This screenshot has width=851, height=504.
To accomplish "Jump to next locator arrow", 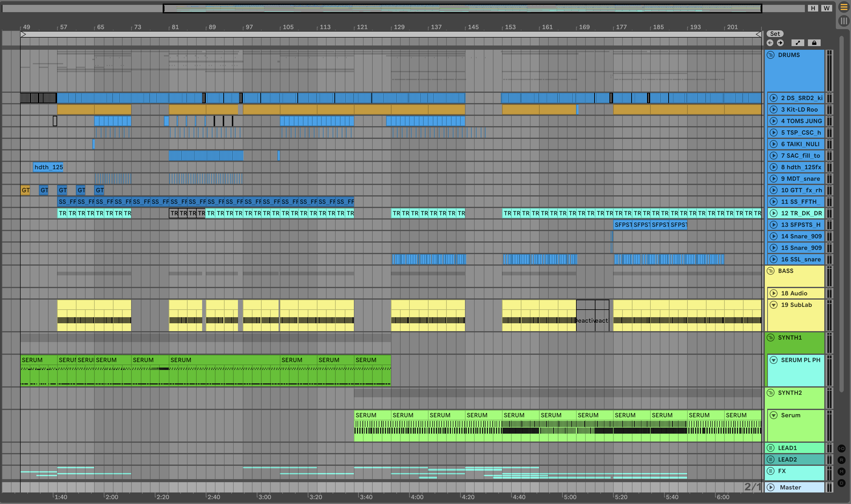I will tap(780, 43).
